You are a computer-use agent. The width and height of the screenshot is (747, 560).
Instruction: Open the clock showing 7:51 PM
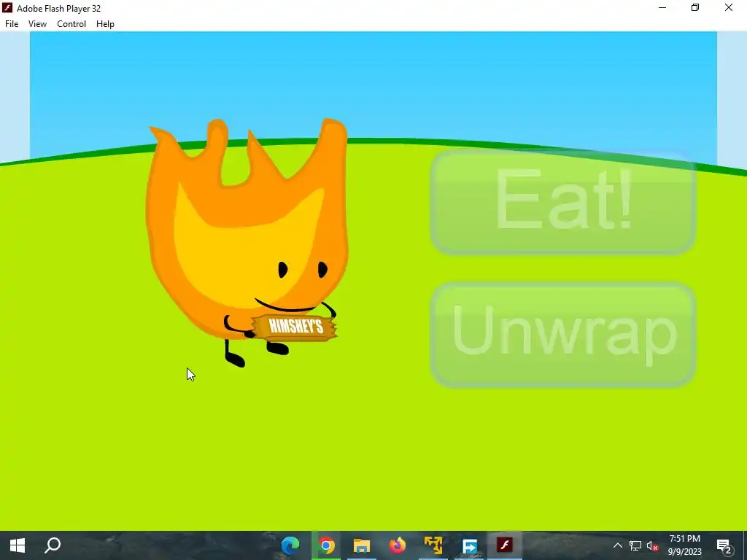tap(684, 545)
